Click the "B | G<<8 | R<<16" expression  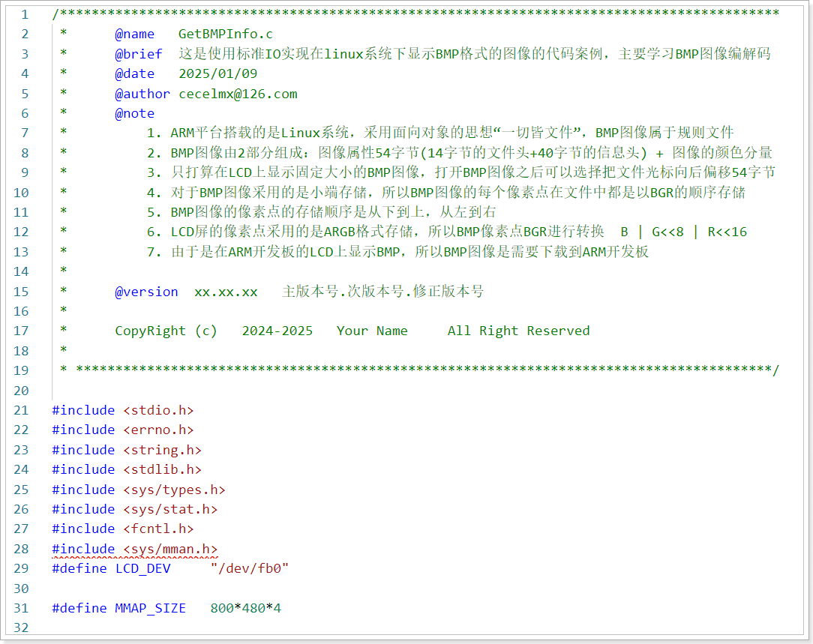coord(683,232)
